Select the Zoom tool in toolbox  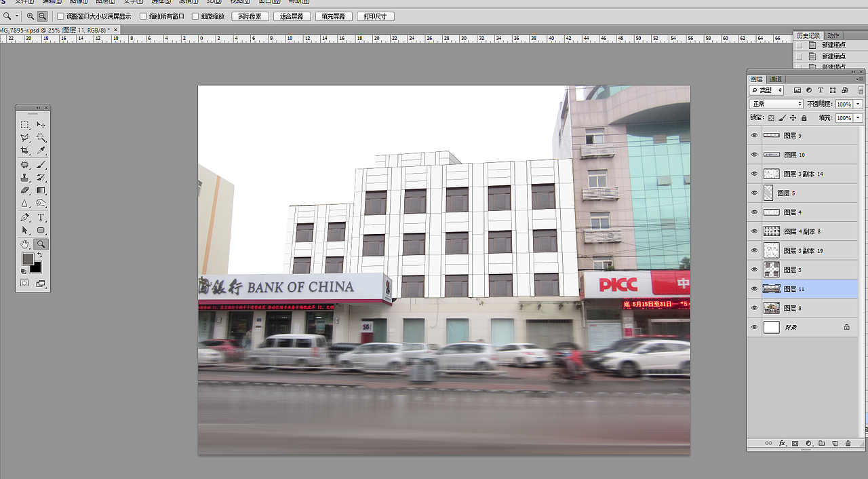(41, 244)
